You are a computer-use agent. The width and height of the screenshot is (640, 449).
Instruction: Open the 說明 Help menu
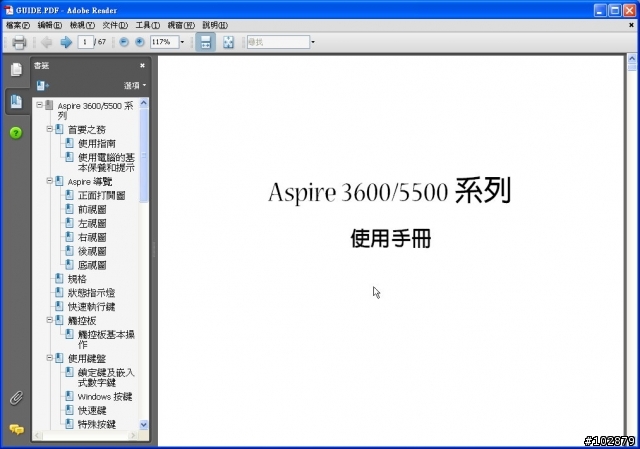pyautogui.click(x=215, y=25)
